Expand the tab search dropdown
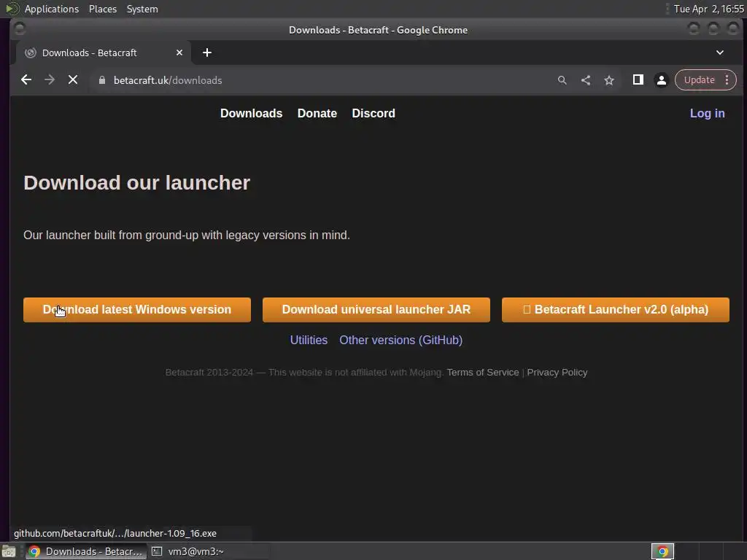The height and width of the screenshot is (560, 747). pos(720,52)
